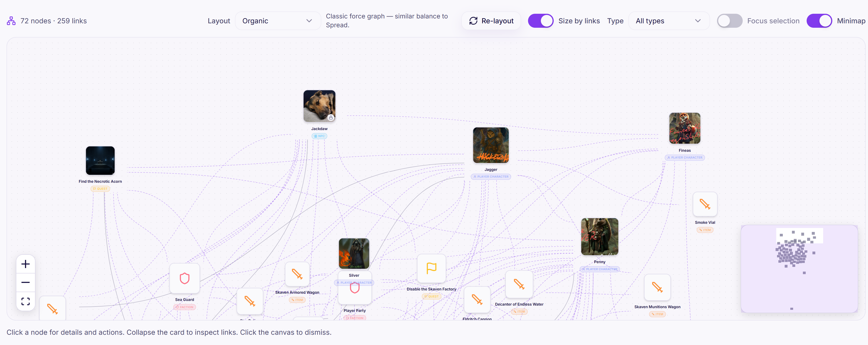Image resolution: width=868 pixels, height=345 pixels.
Task: Click the Player Party name label
Action: coord(354,311)
